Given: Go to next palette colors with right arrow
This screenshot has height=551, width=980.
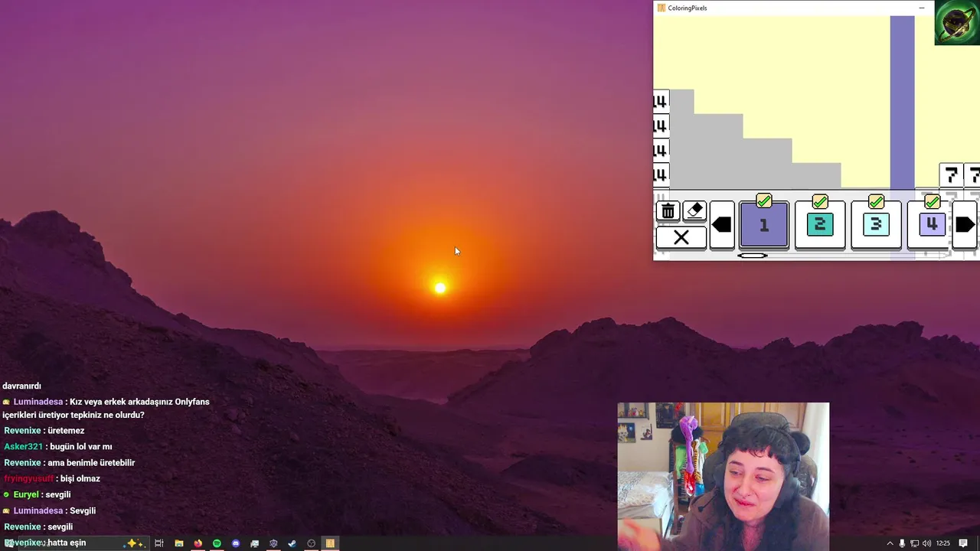Looking at the screenshot, I should pyautogui.click(x=965, y=225).
